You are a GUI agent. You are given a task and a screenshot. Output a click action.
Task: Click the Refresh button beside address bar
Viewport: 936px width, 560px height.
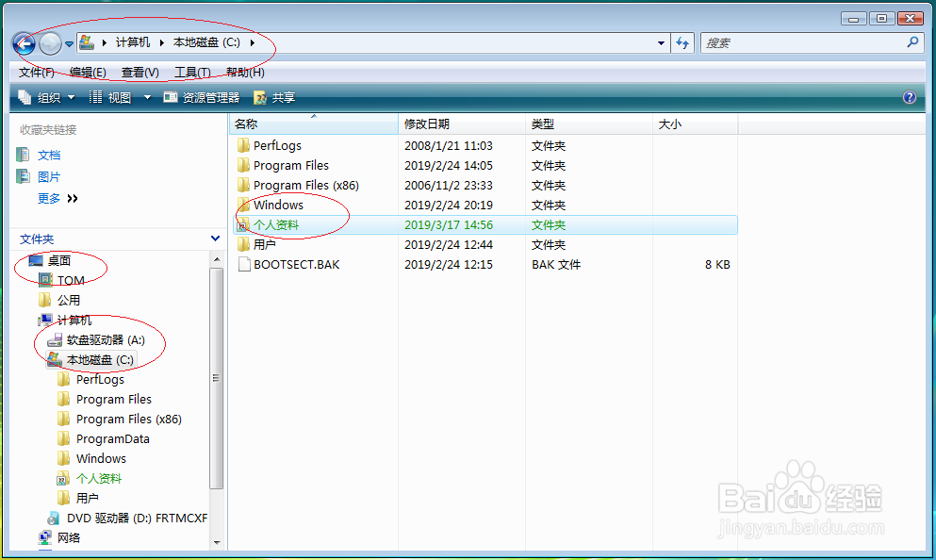[x=682, y=43]
